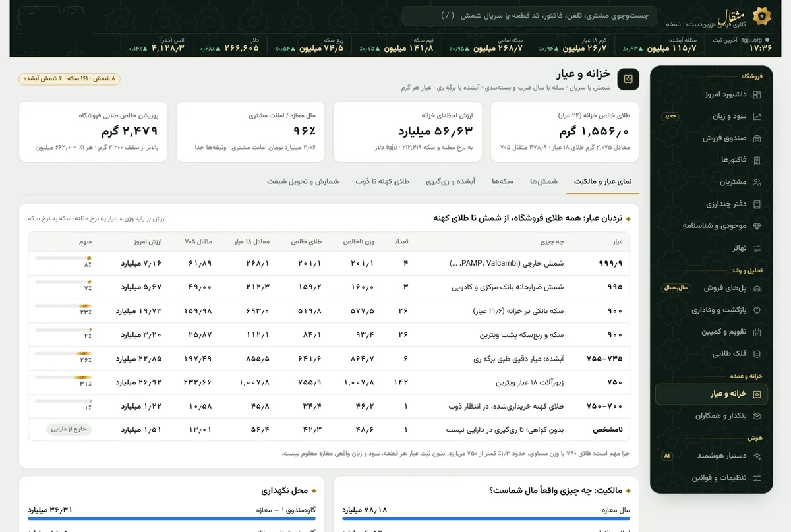
Task: Open دستیار هوشمند menu entry
Action: (x=711, y=456)
